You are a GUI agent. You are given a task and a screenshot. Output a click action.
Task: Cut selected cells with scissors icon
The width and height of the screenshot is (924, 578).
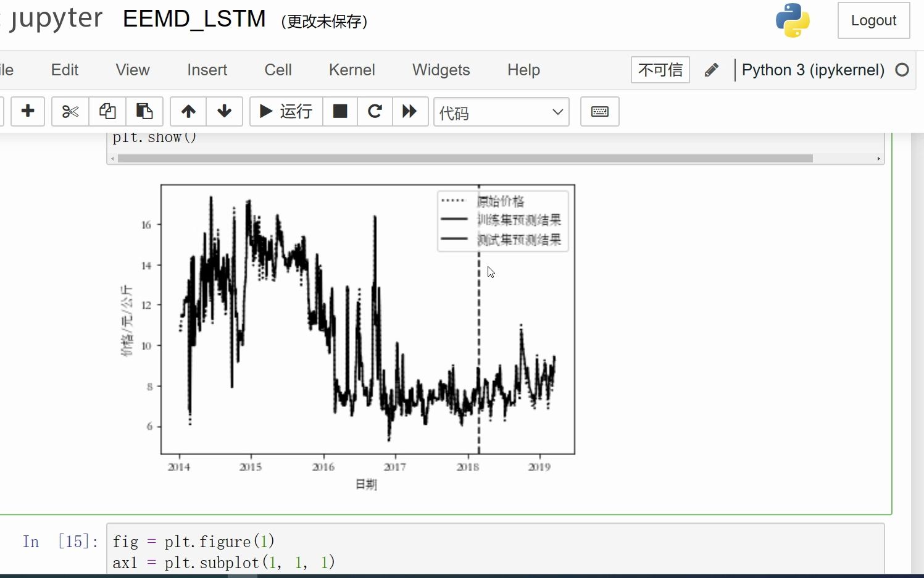[x=70, y=112]
